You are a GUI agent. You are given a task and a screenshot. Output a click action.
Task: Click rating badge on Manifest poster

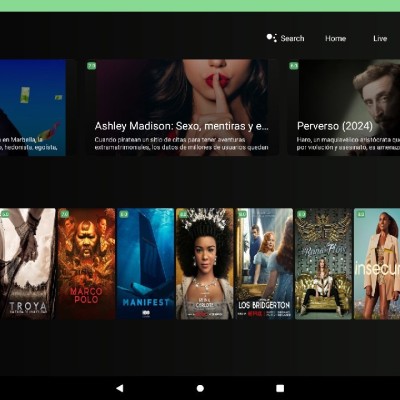[x=124, y=214]
